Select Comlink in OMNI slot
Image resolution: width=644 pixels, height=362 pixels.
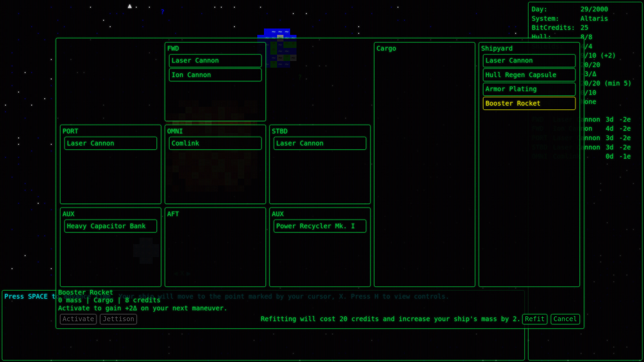(x=215, y=143)
